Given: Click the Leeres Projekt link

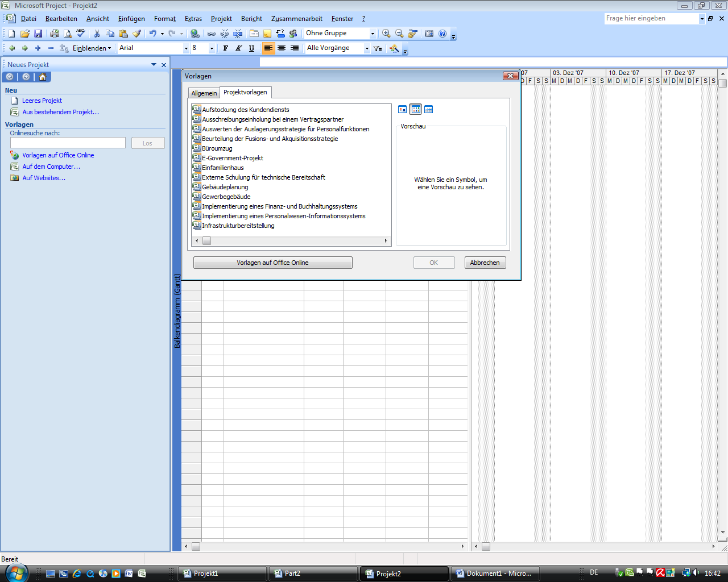Looking at the screenshot, I should pyautogui.click(x=42, y=101).
